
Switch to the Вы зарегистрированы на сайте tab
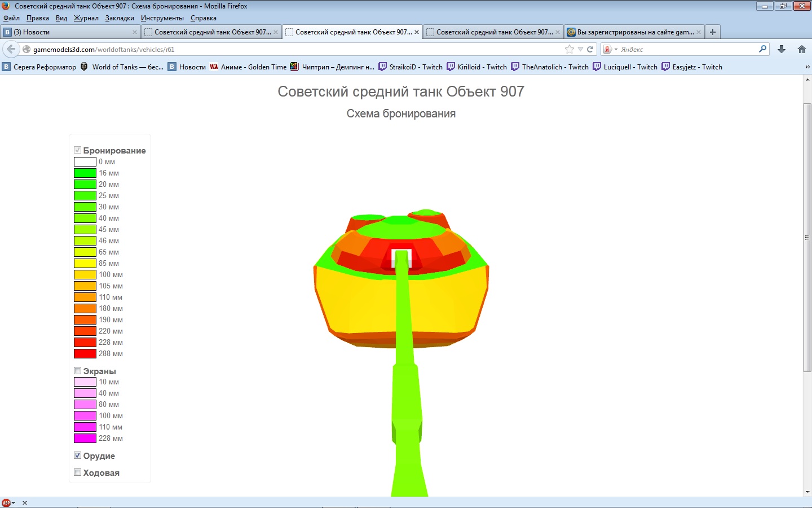[633, 32]
